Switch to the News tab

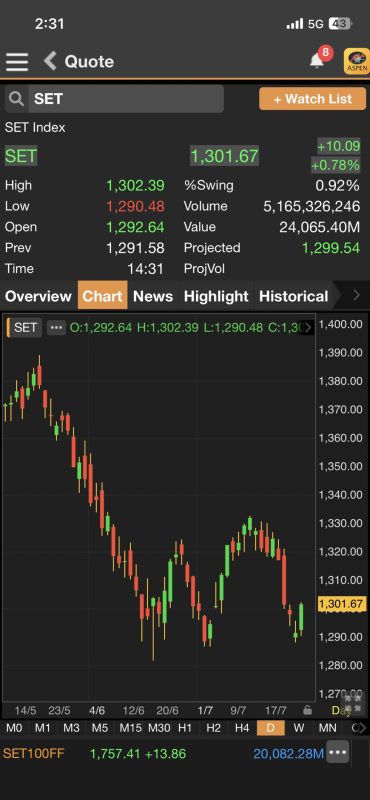pyautogui.click(x=153, y=296)
